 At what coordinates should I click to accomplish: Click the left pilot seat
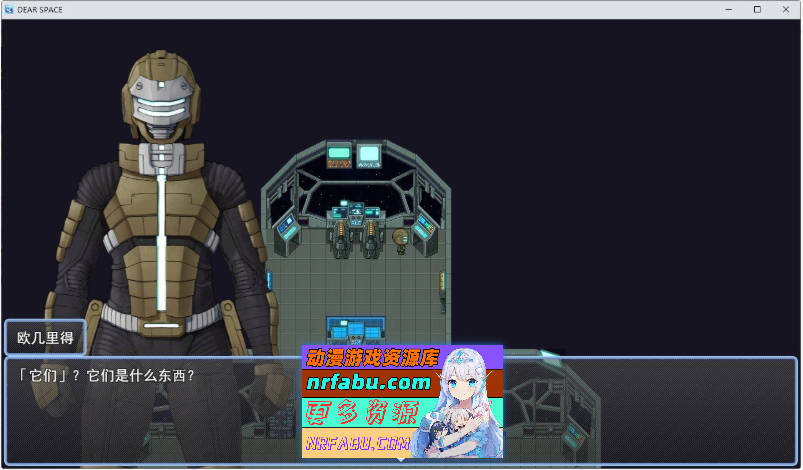pyautogui.click(x=341, y=241)
